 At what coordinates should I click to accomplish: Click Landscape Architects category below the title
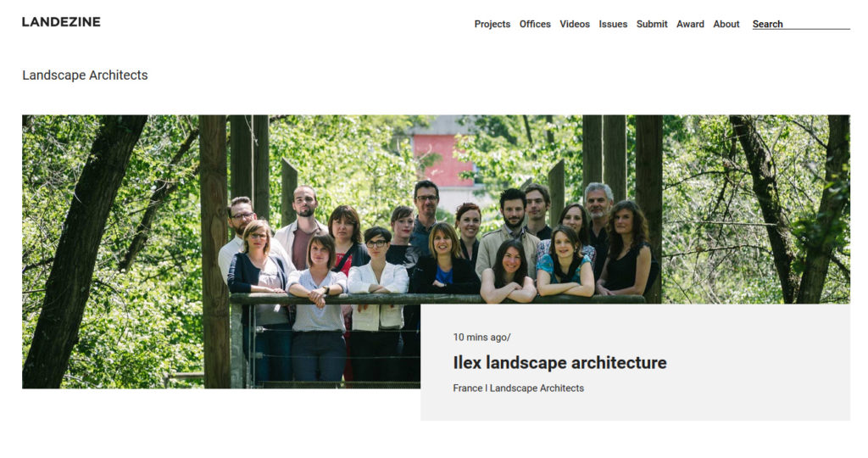point(537,388)
